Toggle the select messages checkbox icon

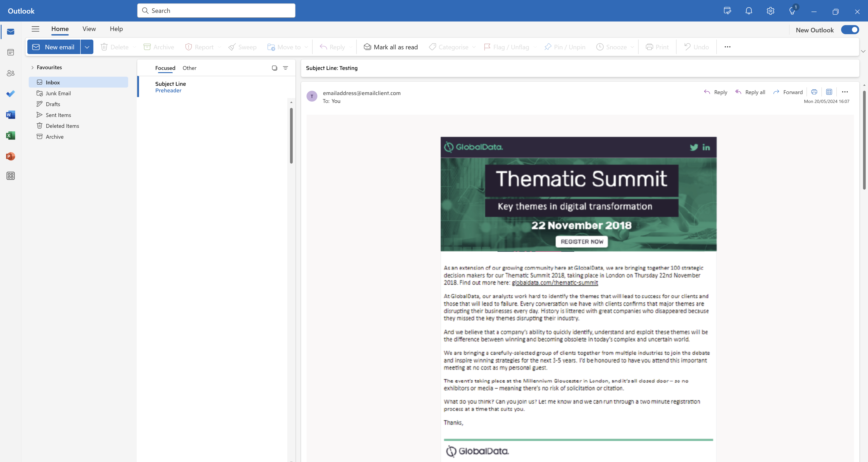tap(274, 68)
